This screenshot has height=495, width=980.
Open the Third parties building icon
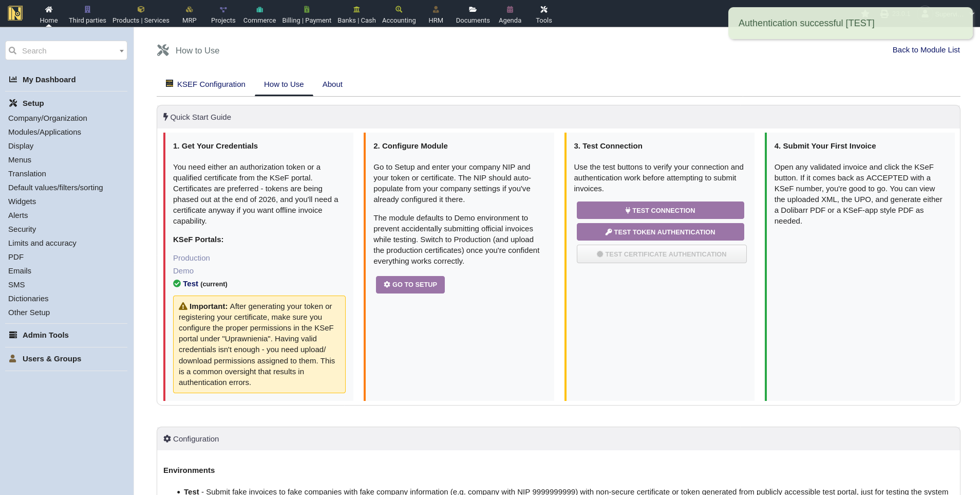87,9
